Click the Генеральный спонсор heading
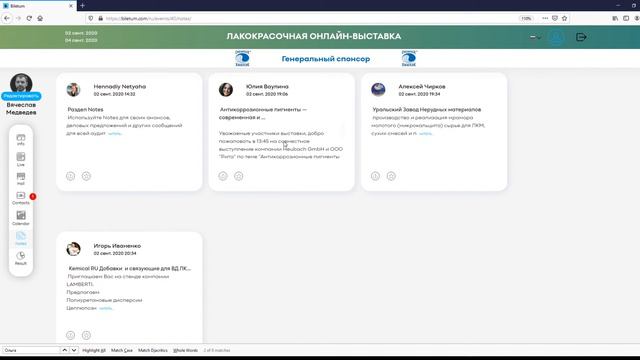640x360 pixels. coord(326,59)
